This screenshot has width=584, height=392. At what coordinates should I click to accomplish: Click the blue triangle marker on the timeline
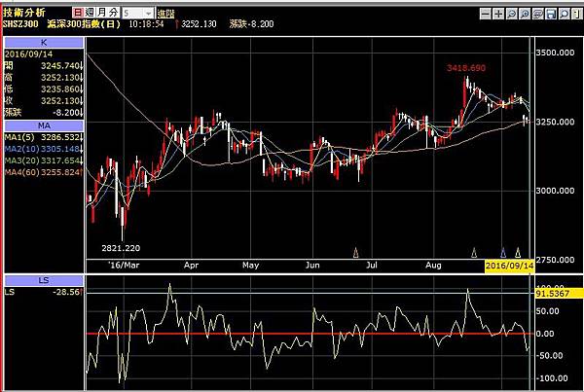coord(503,253)
